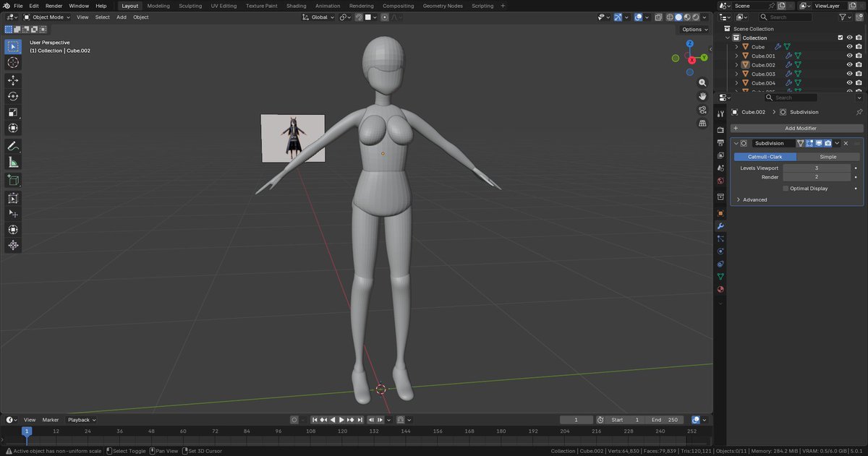Click the timeline play button

(x=341, y=420)
